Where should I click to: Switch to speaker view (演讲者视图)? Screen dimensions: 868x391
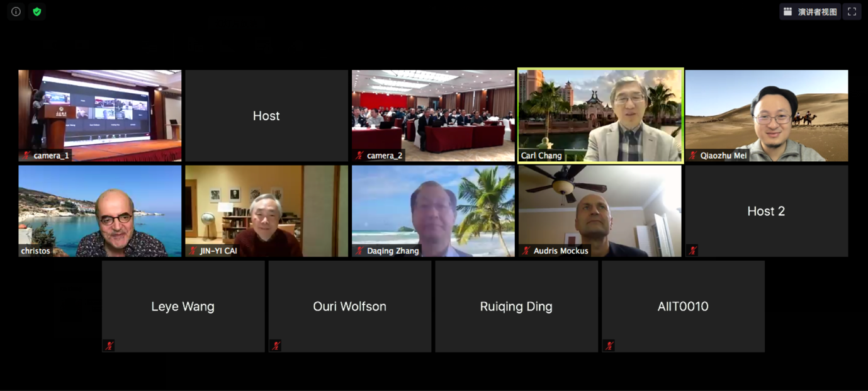tap(810, 11)
